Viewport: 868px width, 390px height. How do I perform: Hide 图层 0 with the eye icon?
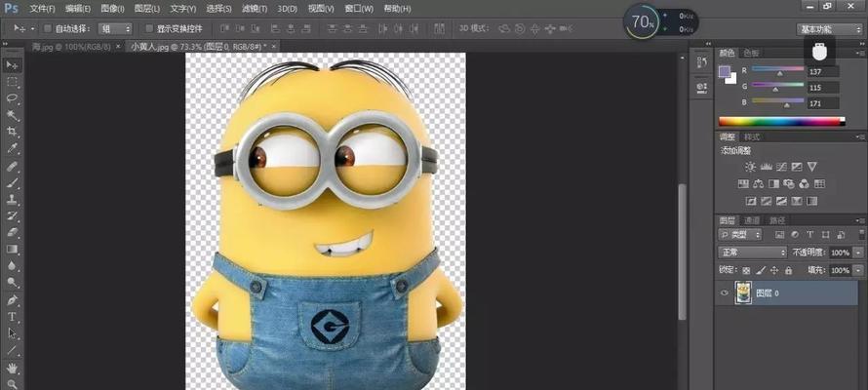click(724, 292)
